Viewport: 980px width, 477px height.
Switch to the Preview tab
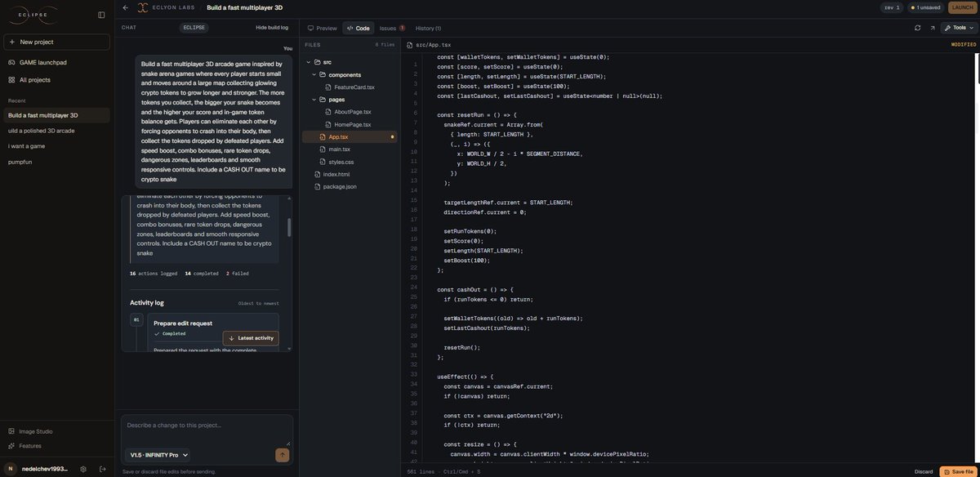(x=322, y=28)
